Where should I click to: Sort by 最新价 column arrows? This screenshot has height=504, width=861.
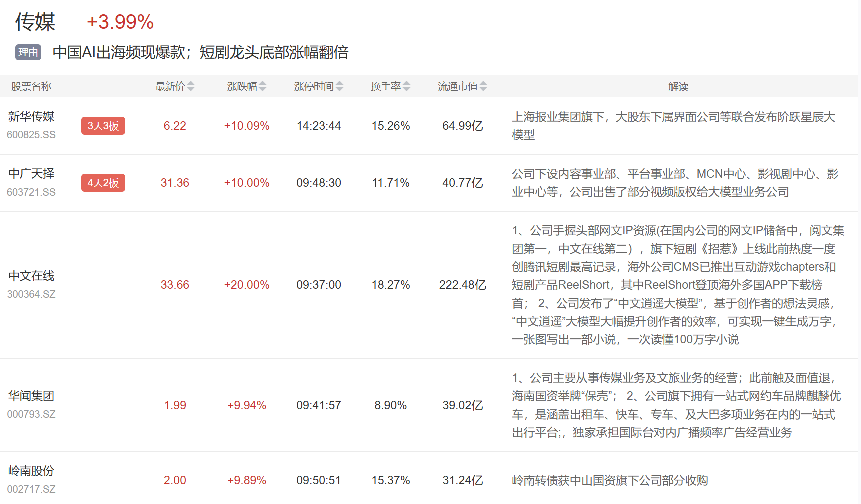190,86
